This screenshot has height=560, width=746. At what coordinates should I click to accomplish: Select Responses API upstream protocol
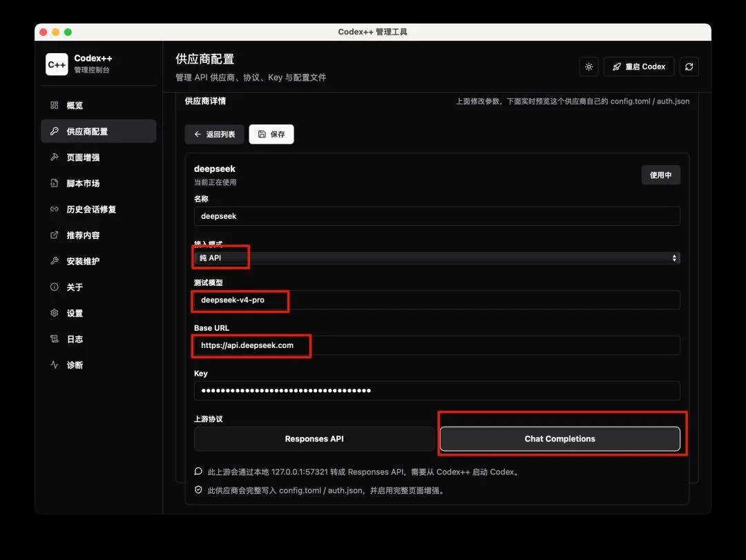coord(314,438)
